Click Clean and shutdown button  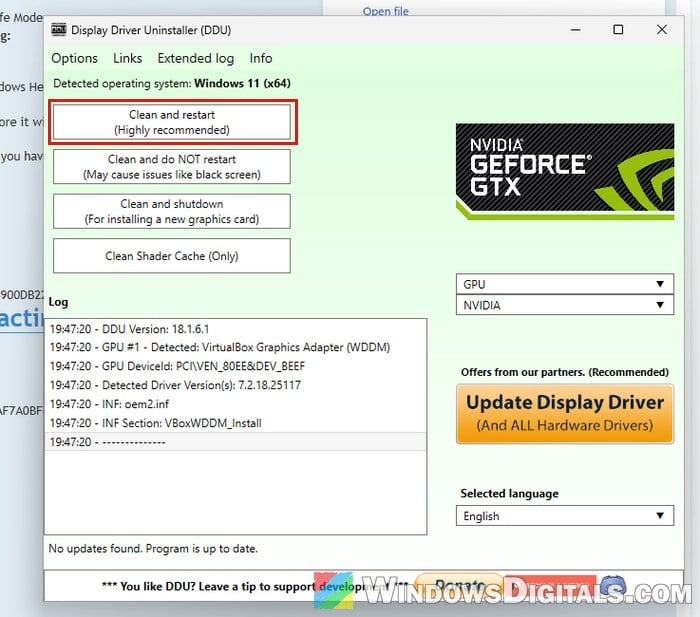click(172, 211)
